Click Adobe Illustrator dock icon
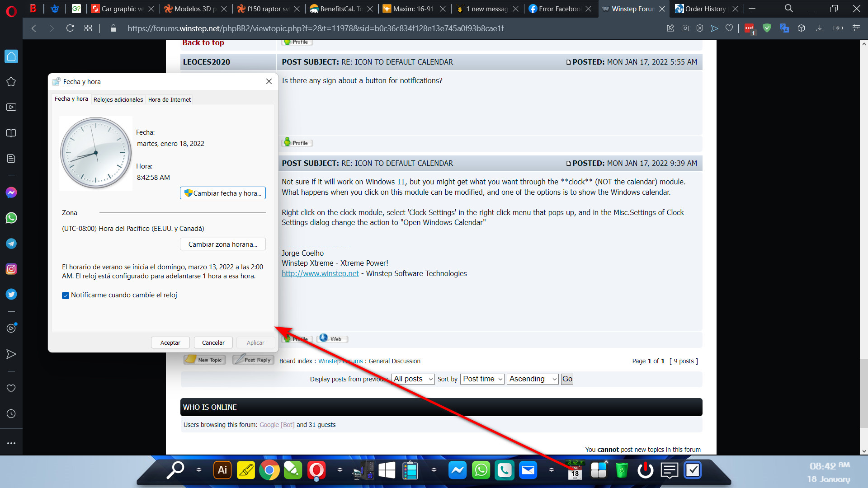The height and width of the screenshot is (488, 868). coord(222,470)
